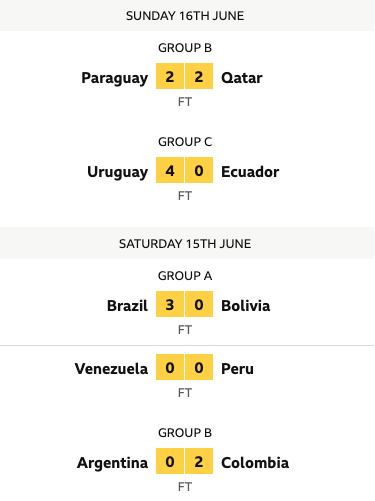375x501 pixels.
Task: Open the Argentina team link
Action: pyautogui.click(x=112, y=463)
